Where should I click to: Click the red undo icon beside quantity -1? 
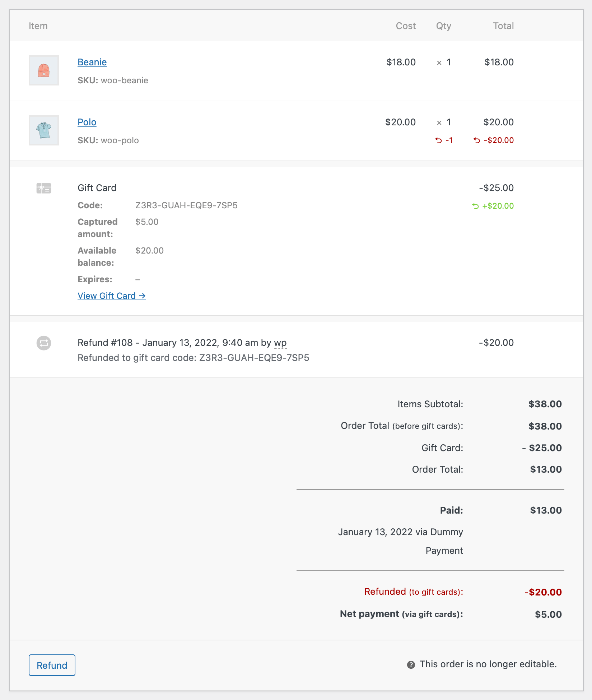[439, 140]
